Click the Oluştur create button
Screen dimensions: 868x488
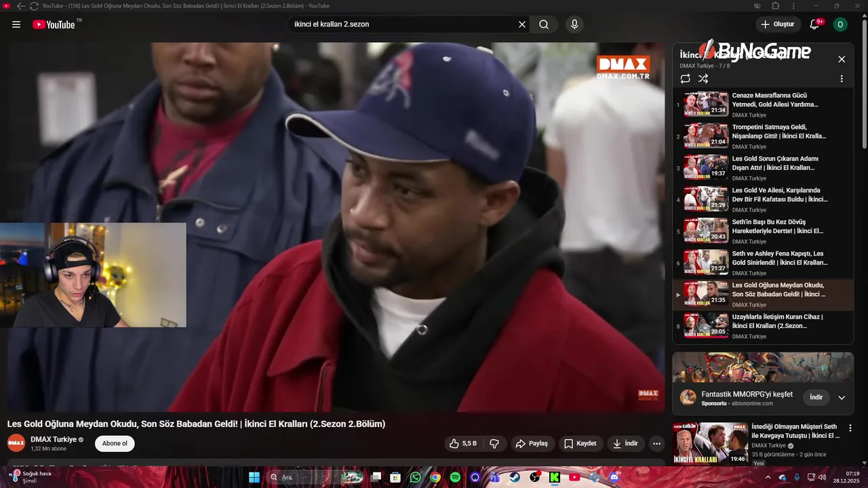pos(778,24)
